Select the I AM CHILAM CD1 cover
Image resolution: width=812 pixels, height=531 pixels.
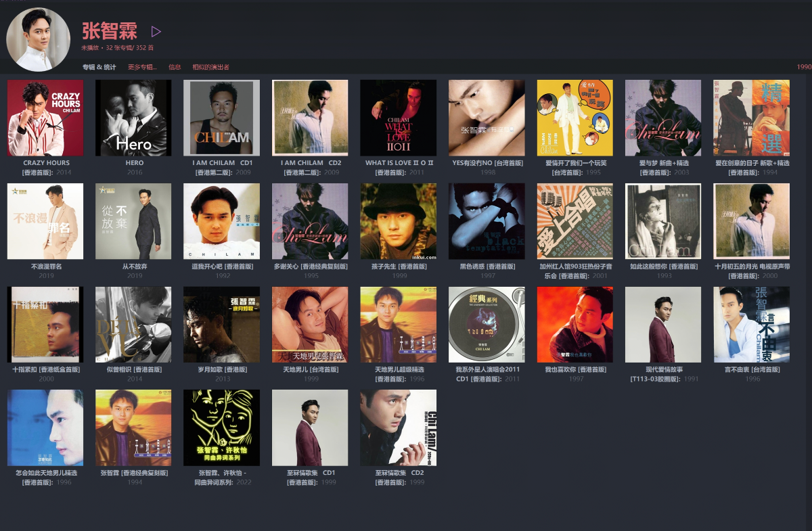[x=221, y=118]
